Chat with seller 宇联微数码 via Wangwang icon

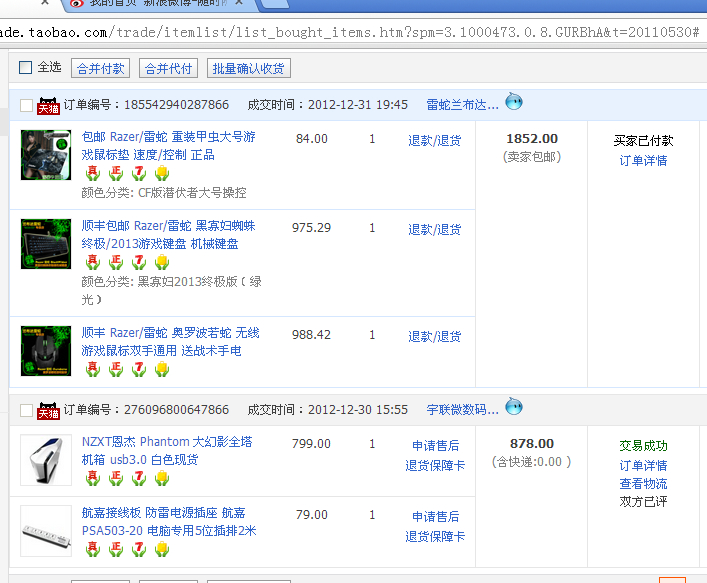(514, 406)
